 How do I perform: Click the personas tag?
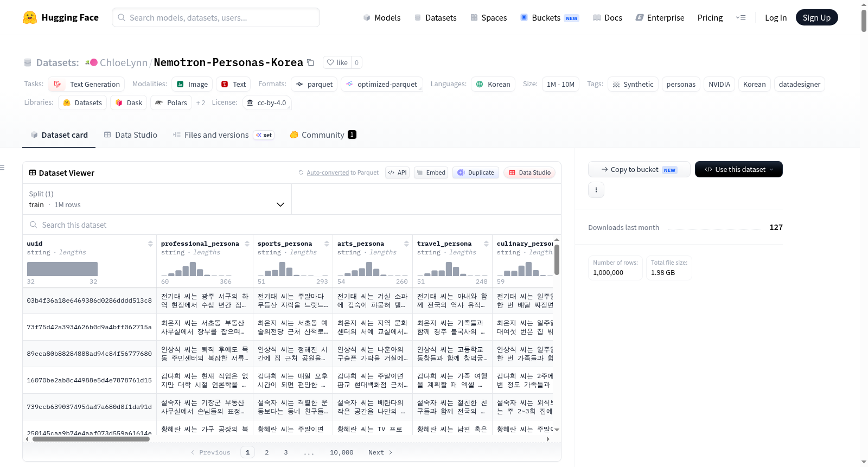coord(681,84)
